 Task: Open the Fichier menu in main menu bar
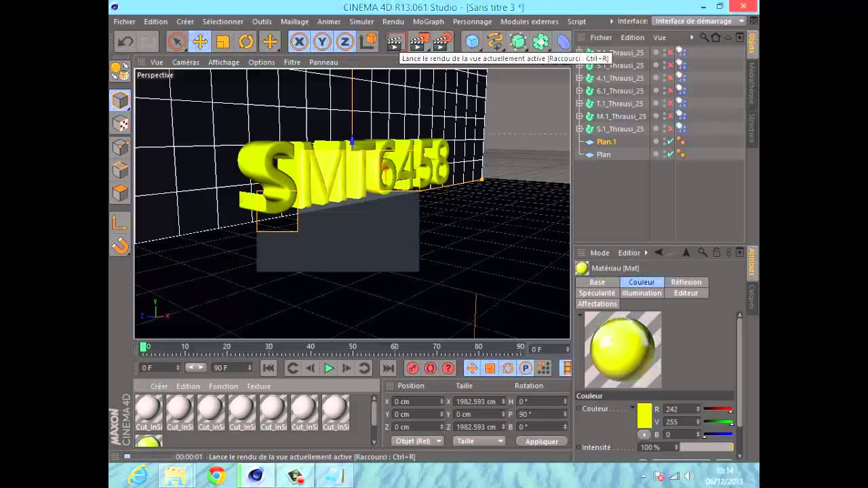(125, 22)
